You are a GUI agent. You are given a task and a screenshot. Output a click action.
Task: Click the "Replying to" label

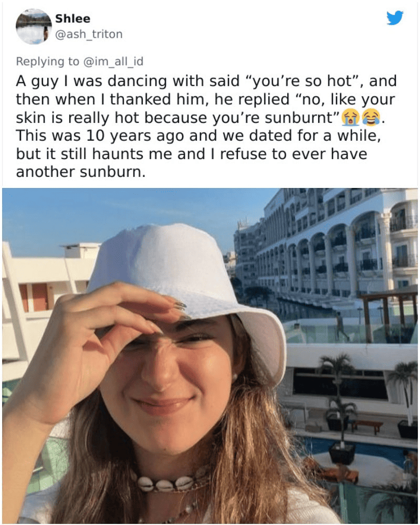click(48, 61)
